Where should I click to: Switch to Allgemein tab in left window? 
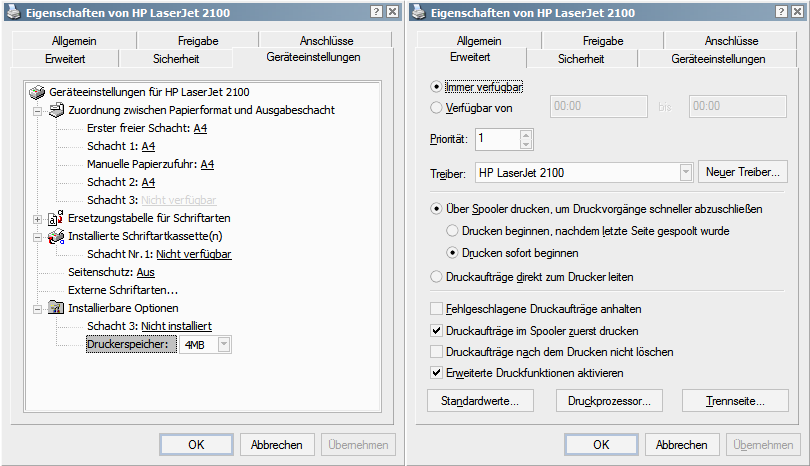74,40
